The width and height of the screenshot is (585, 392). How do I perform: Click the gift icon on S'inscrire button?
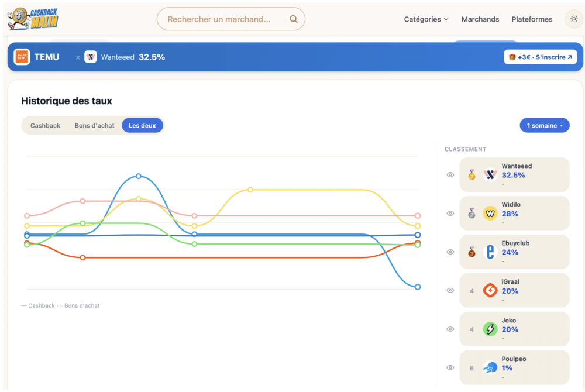click(512, 57)
